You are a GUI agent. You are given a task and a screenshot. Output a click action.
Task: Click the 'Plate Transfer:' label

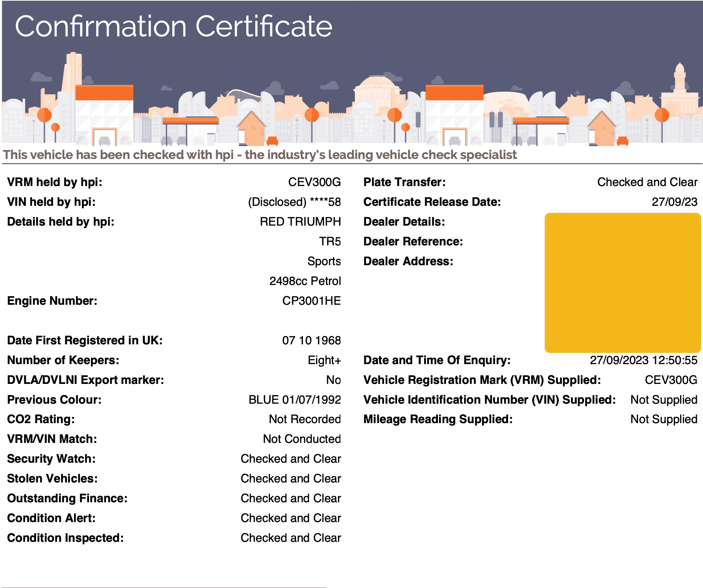[x=405, y=182]
